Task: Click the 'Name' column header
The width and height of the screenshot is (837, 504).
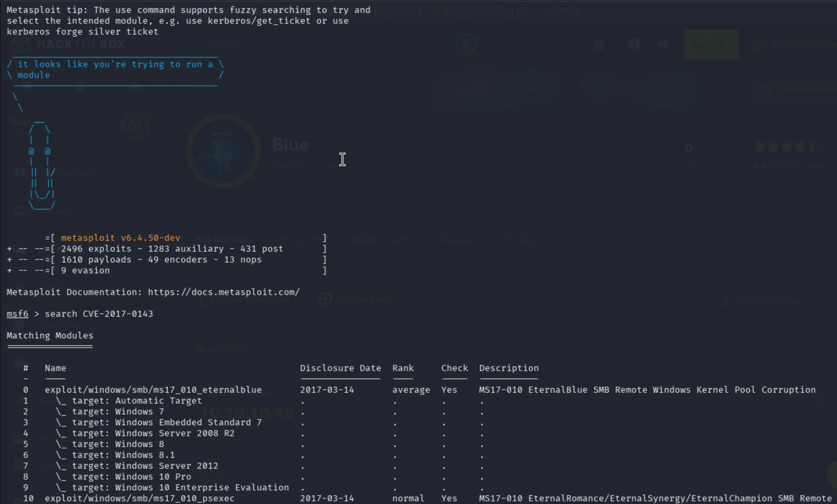Action: click(x=55, y=368)
